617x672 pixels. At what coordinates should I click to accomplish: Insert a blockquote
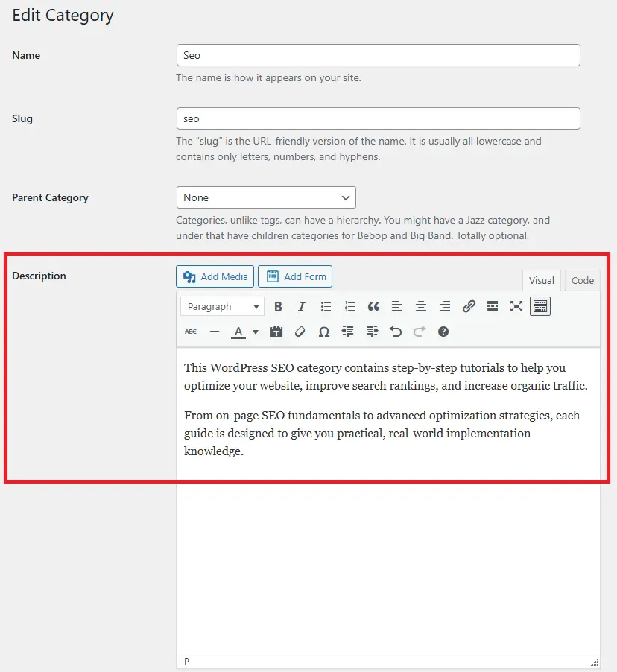(x=373, y=305)
